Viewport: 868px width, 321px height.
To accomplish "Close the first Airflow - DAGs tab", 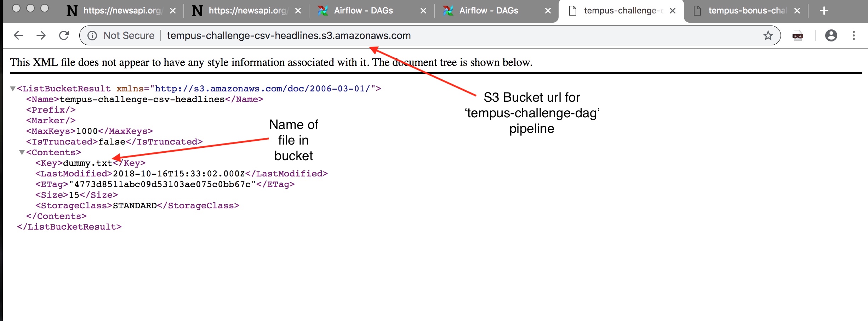I will click(x=423, y=11).
